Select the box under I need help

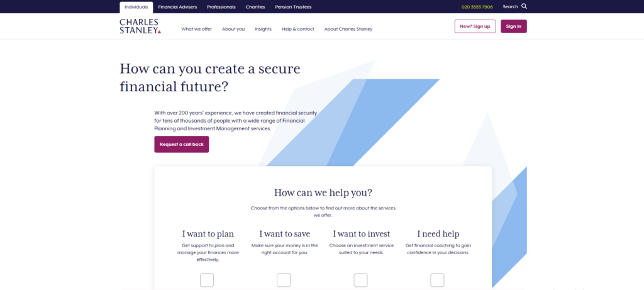pos(437,280)
